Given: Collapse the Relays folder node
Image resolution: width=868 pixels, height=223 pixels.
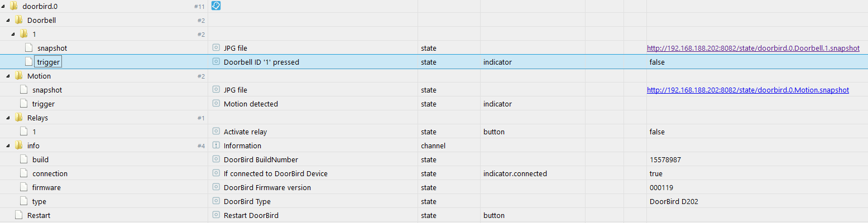Looking at the screenshot, I should coord(8,118).
